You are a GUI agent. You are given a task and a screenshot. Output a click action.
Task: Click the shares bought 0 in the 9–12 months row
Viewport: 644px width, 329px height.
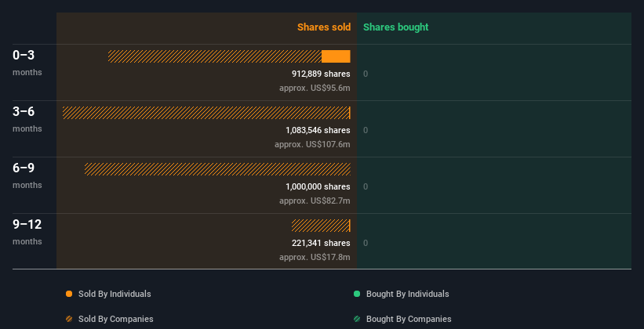coord(366,244)
